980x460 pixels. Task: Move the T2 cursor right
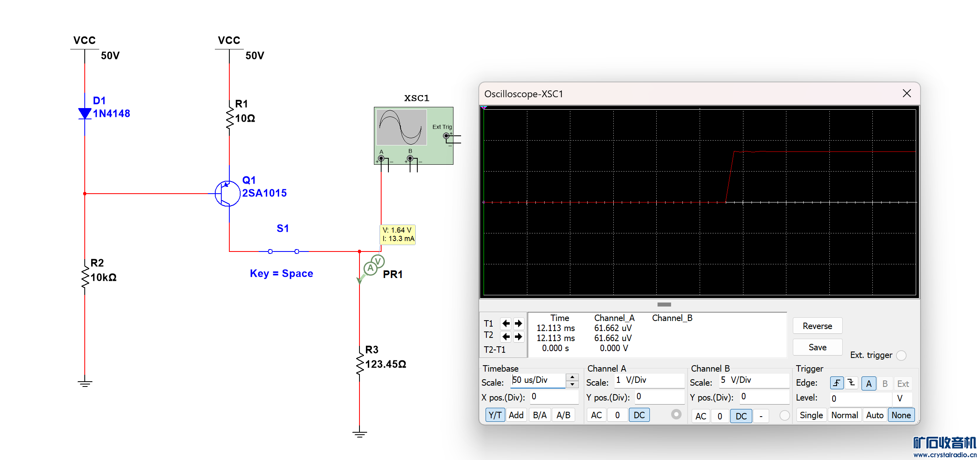coord(519,336)
